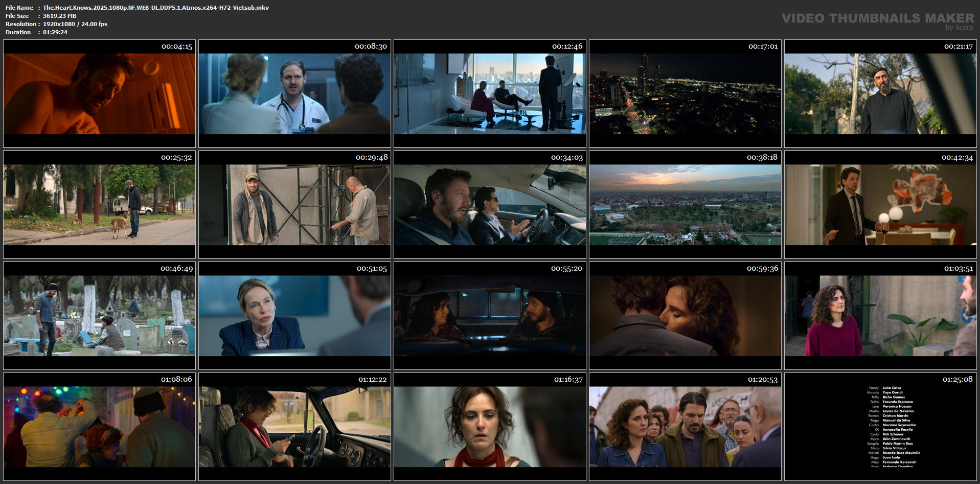Select the 00:08:30 thumbnail with the doctor

pyautogui.click(x=294, y=94)
